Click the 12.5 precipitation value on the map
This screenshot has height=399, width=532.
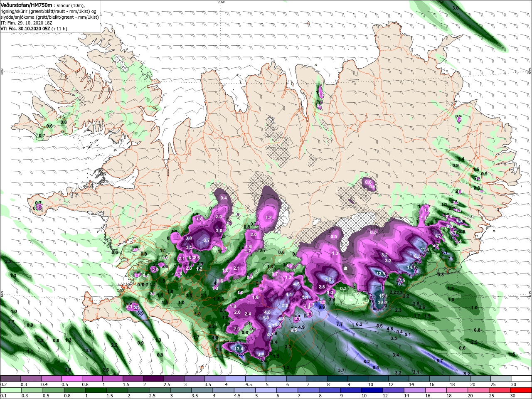coord(382,273)
